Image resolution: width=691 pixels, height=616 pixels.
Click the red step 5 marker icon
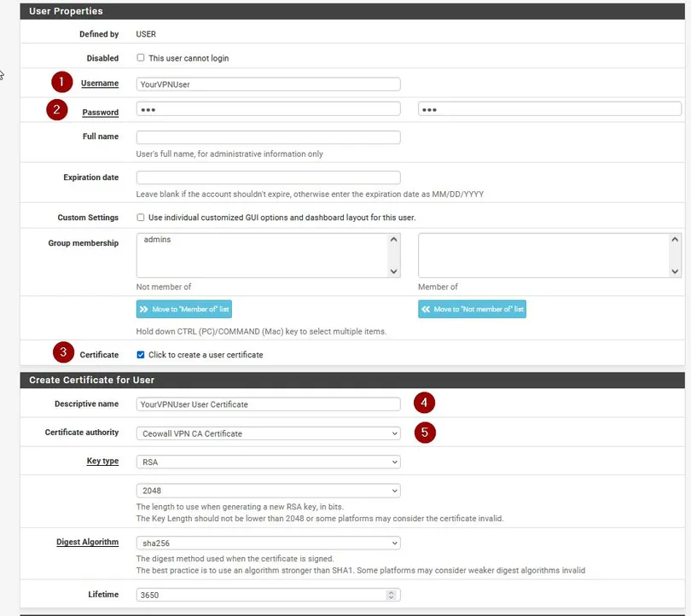pos(425,432)
